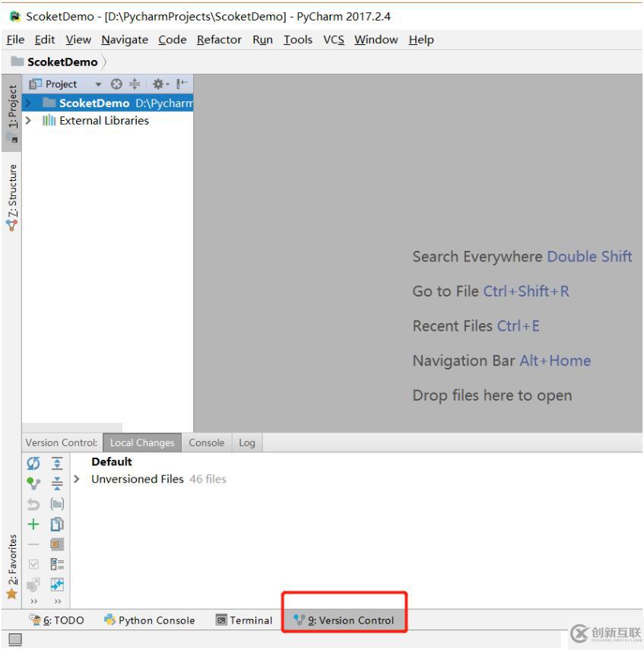Open the Terminal tool window
This screenshot has height=650, width=644.
click(x=244, y=620)
